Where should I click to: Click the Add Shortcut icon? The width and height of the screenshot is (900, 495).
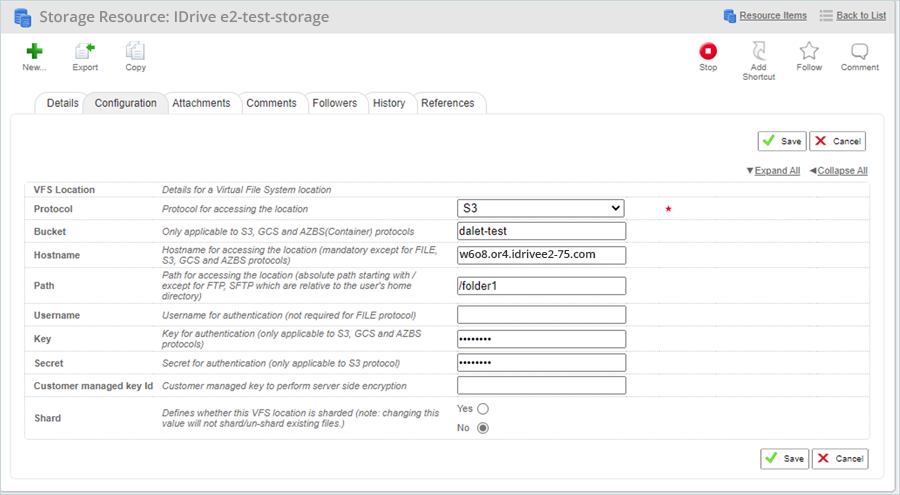[x=759, y=51]
